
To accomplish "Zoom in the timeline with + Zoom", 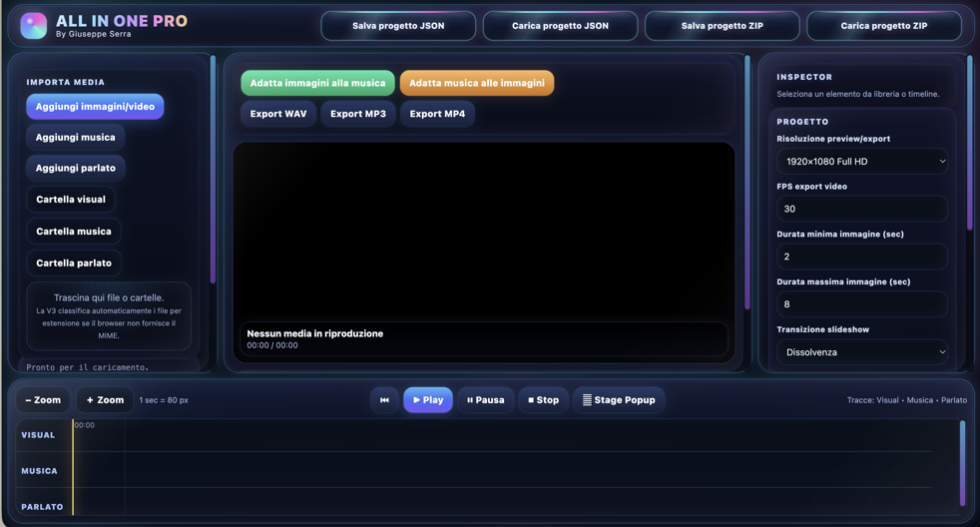I will point(105,400).
